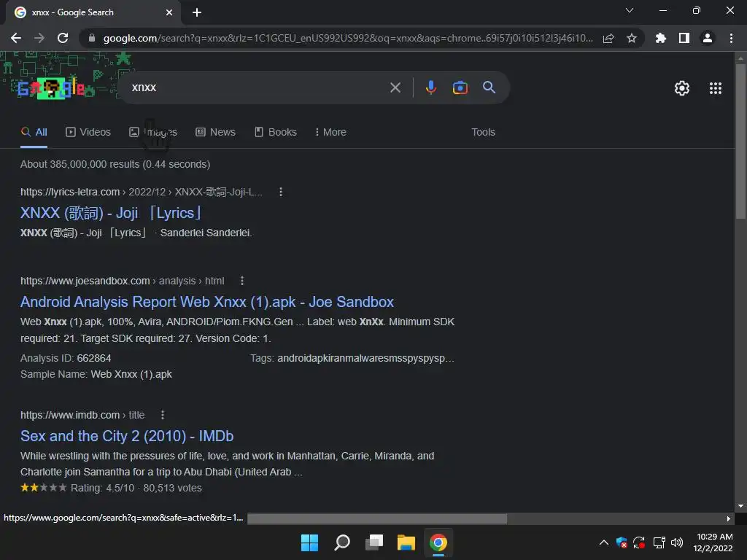Open the Windows Start menu

[x=309, y=542]
